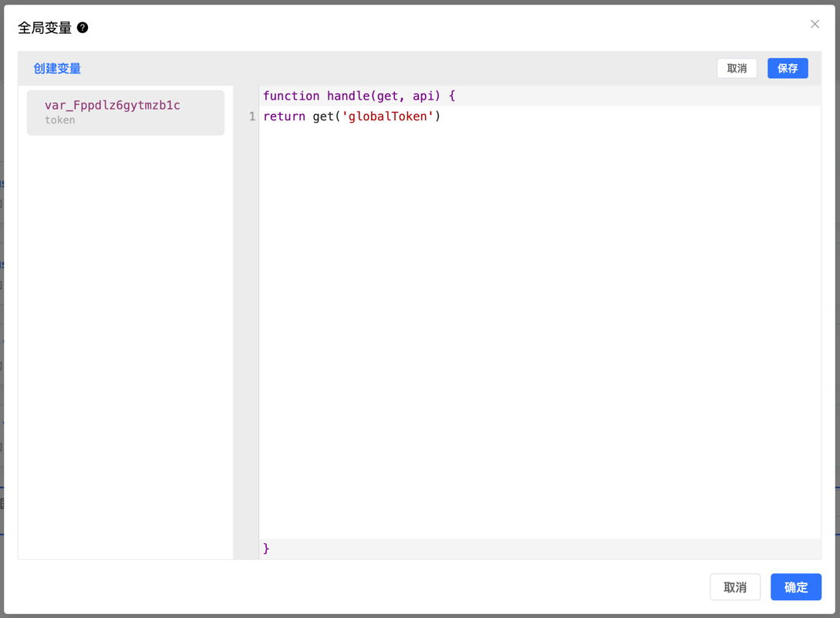Confirm the dialog with the 确定 button
Image resolution: width=840 pixels, height=618 pixels.
(795, 587)
